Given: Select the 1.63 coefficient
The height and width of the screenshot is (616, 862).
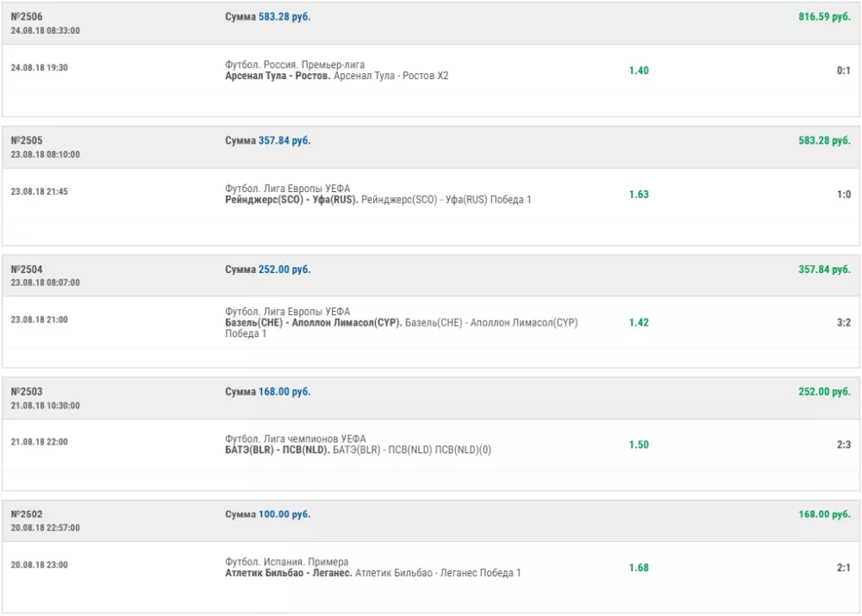Looking at the screenshot, I should pyautogui.click(x=639, y=195).
